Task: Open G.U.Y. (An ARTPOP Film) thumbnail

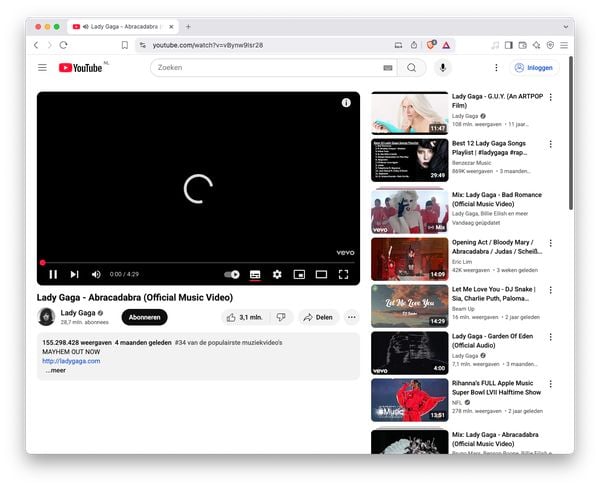Action: click(409, 113)
